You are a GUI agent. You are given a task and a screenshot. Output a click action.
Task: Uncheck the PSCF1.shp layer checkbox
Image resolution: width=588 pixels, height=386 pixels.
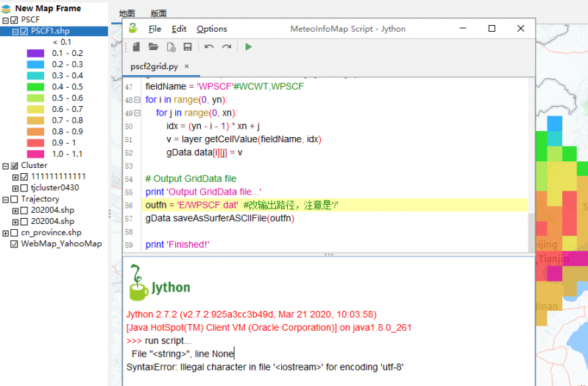(24, 31)
